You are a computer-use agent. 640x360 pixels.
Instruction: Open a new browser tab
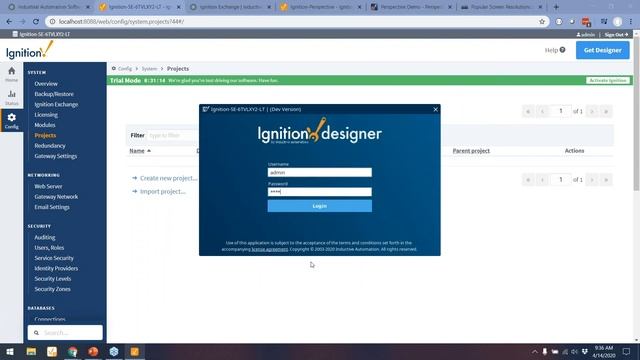pos(556,7)
